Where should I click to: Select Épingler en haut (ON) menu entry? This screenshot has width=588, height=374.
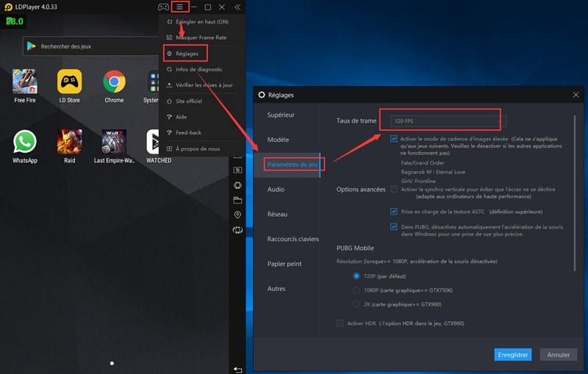coord(198,22)
